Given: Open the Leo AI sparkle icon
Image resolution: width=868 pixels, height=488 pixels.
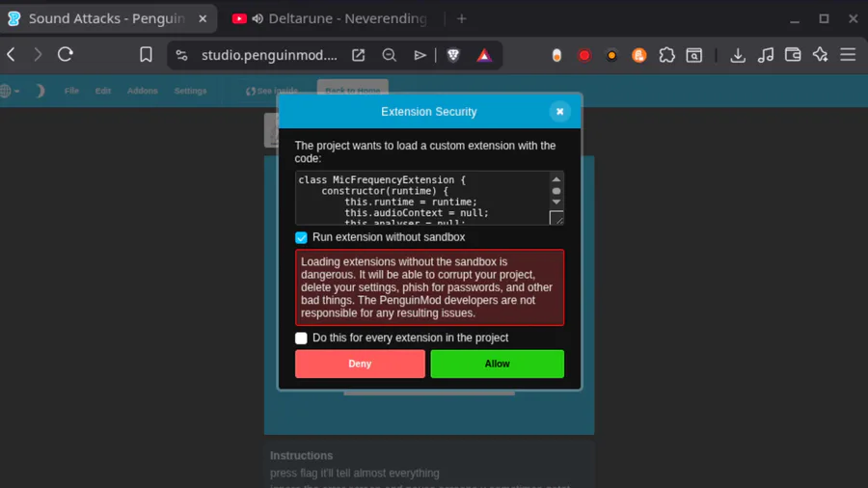Looking at the screenshot, I should 821,54.
